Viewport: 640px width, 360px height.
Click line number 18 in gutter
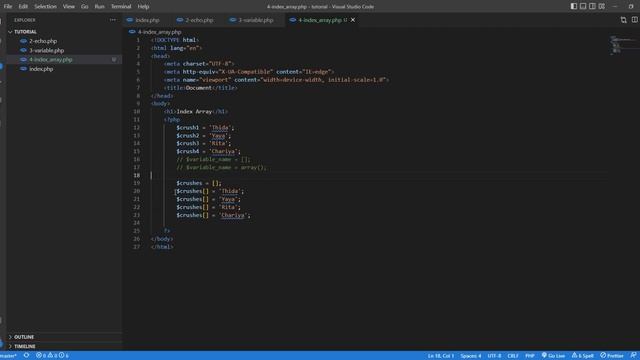[137, 176]
